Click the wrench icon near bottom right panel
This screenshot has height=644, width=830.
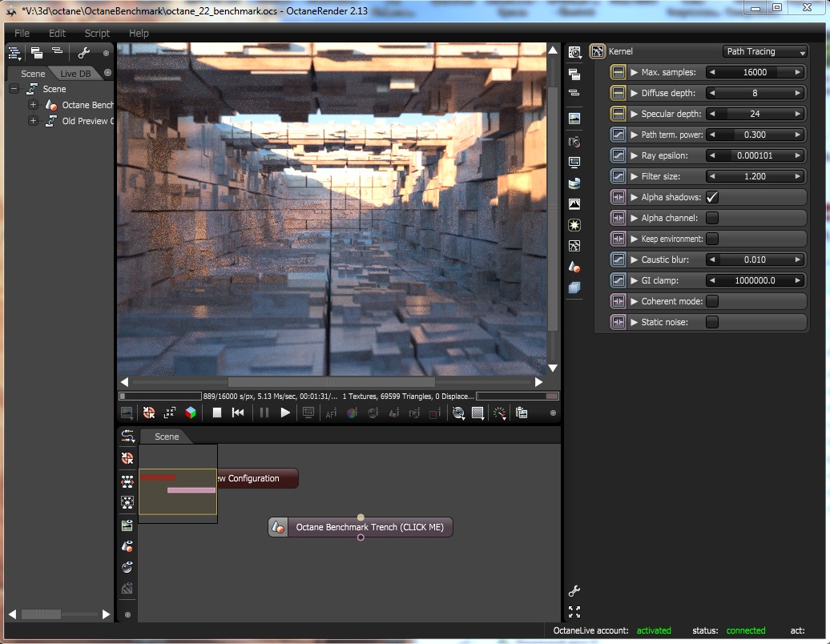[x=574, y=590]
